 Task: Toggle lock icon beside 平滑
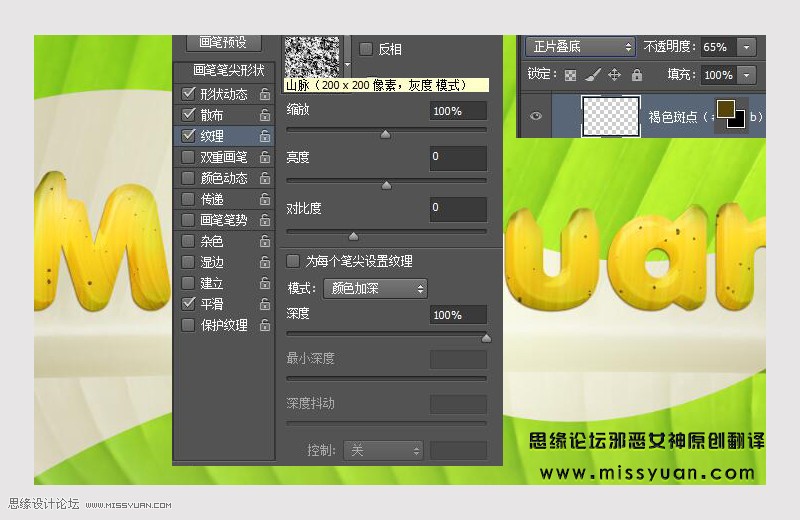[265, 304]
